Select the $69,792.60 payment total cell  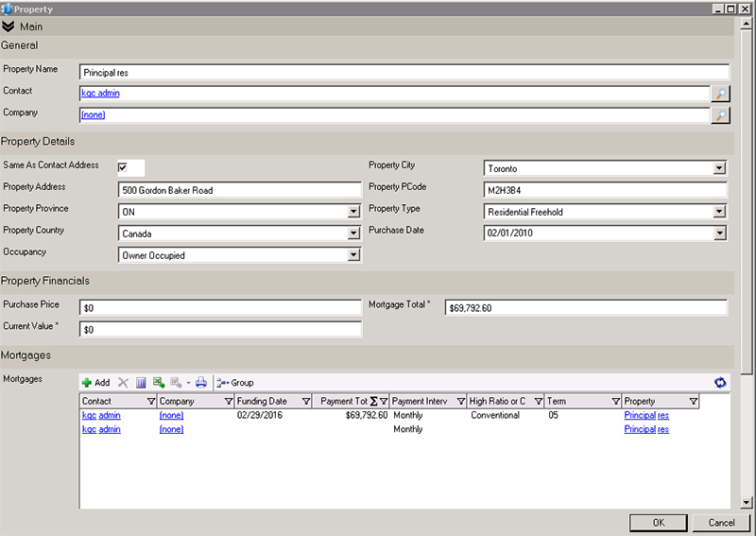click(x=367, y=415)
